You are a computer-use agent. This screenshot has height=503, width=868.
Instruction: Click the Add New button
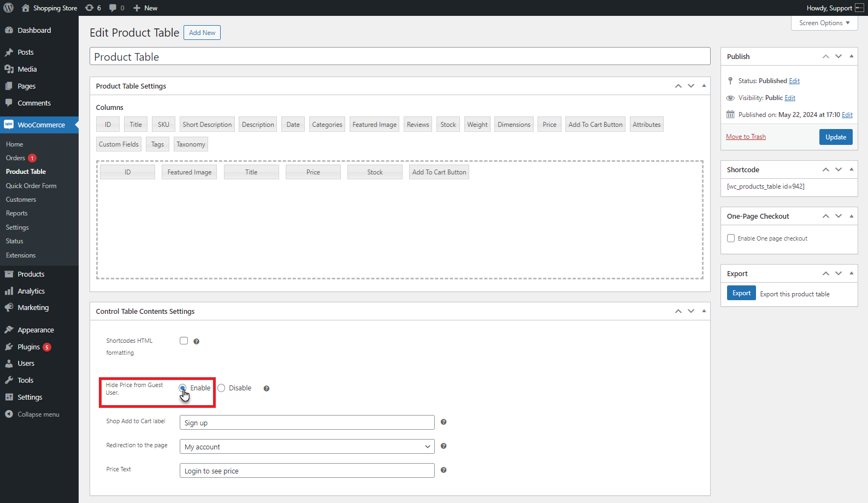[202, 33]
